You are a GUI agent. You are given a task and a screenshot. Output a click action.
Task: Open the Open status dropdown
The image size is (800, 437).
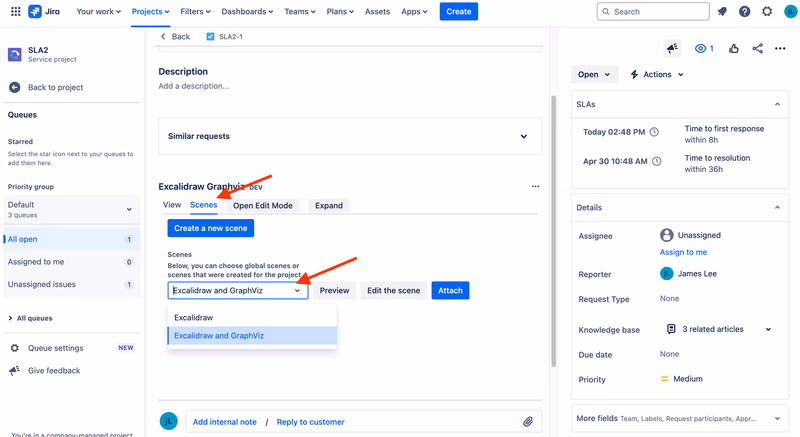pyautogui.click(x=594, y=74)
